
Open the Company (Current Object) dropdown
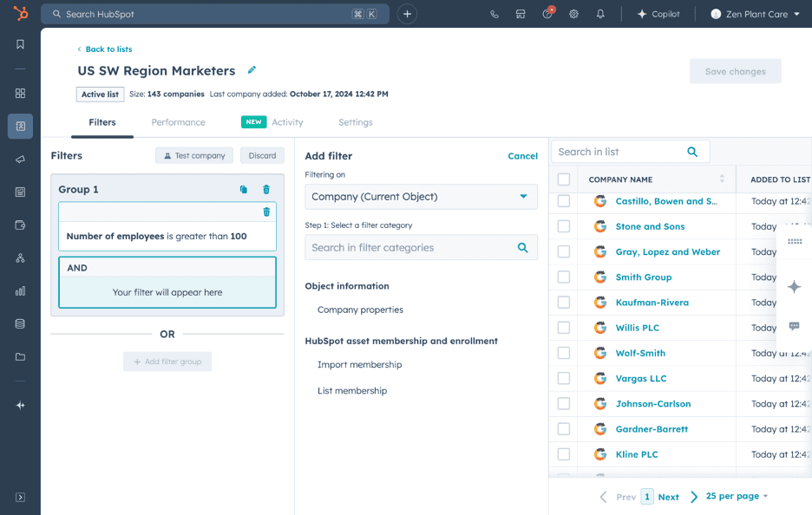pos(421,197)
